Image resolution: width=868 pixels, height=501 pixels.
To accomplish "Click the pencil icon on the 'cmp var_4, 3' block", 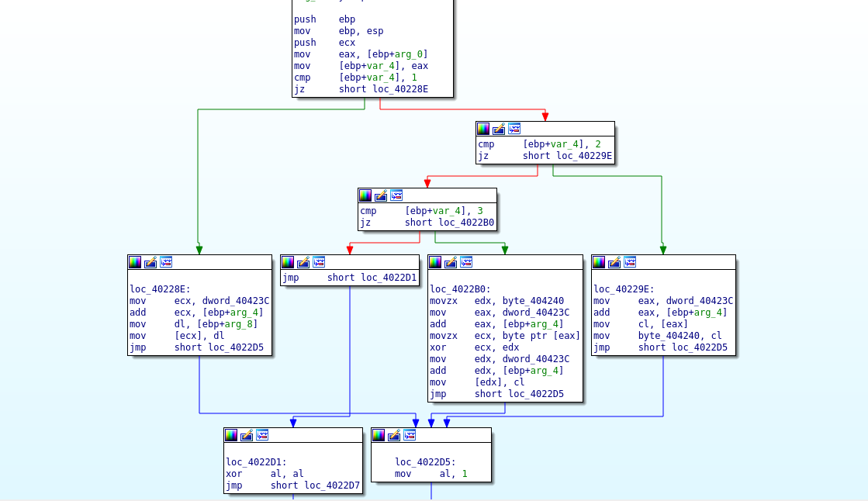I will 381,195.
